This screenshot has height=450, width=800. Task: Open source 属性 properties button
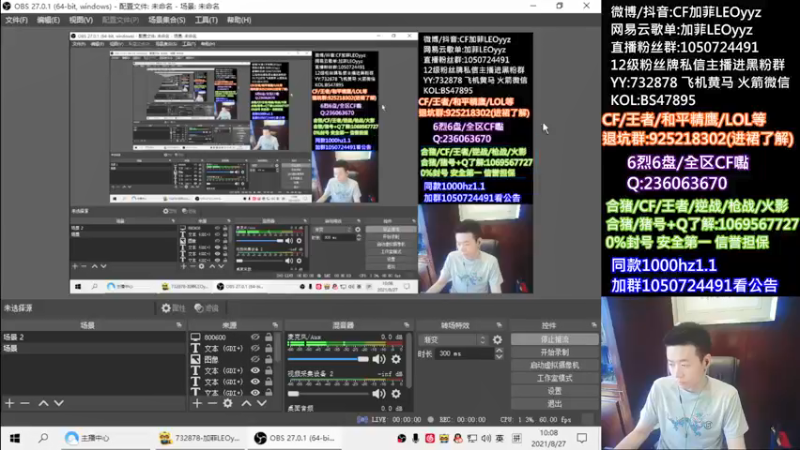pos(173,308)
